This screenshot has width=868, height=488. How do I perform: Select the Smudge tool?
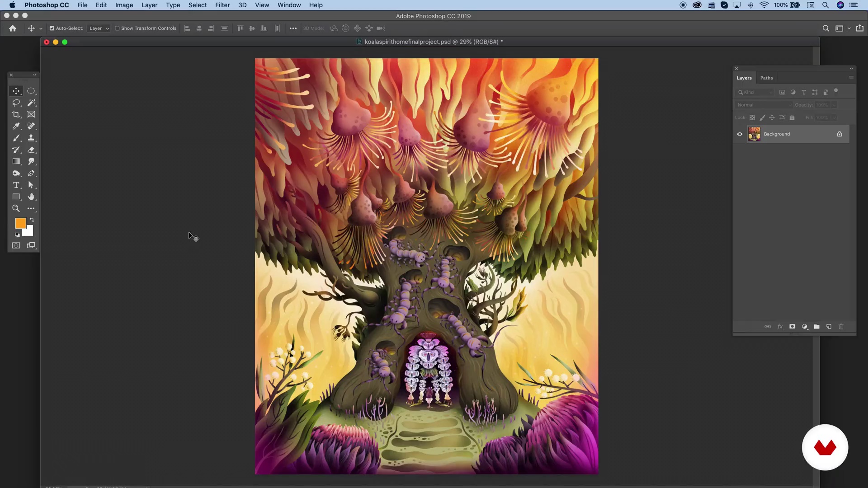click(31, 161)
